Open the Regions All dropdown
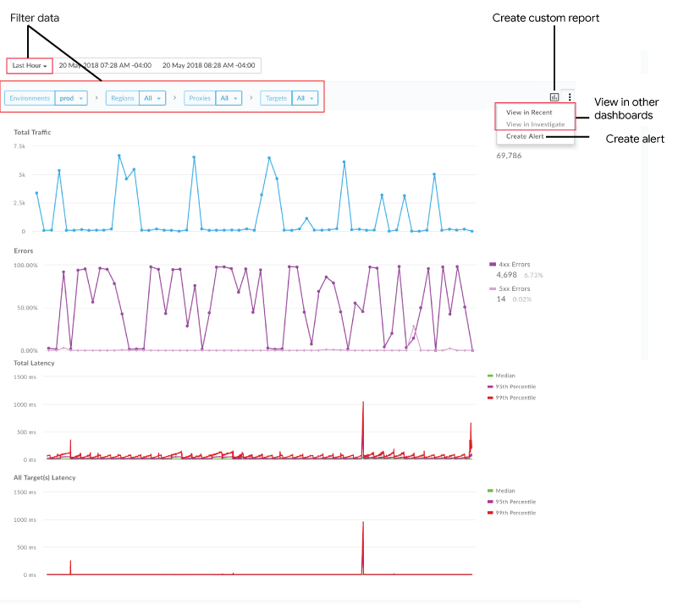 click(x=151, y=98)
